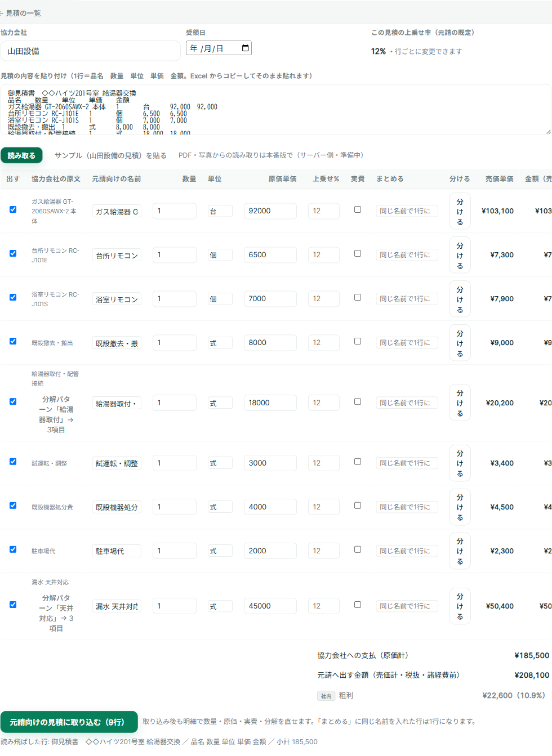Uncheck 出す for 既設撤去・搬出 row
This screenshot has width=552, height=756.
[x=13, y=341]
